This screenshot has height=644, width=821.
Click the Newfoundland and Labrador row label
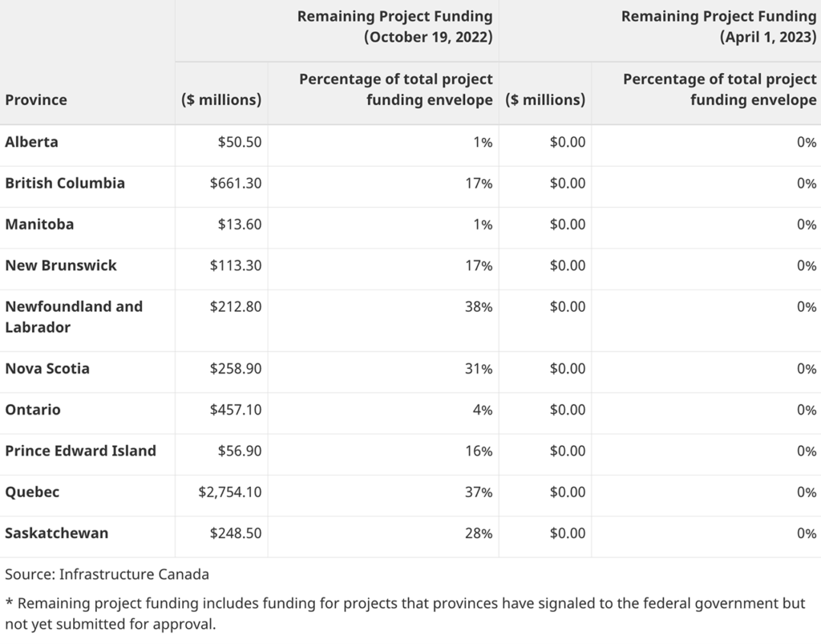(74, 317)
